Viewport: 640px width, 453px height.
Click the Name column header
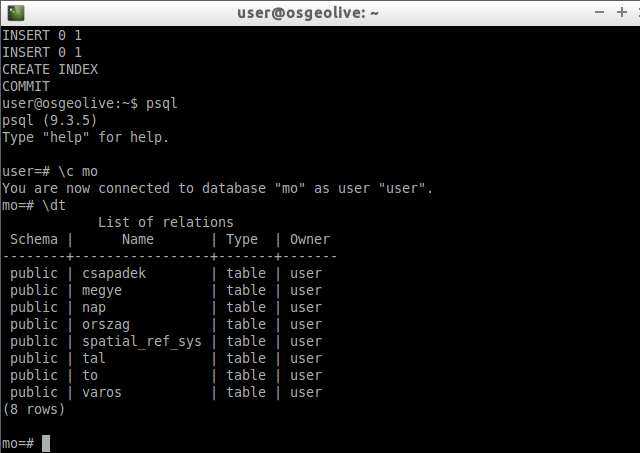point(138,239)
